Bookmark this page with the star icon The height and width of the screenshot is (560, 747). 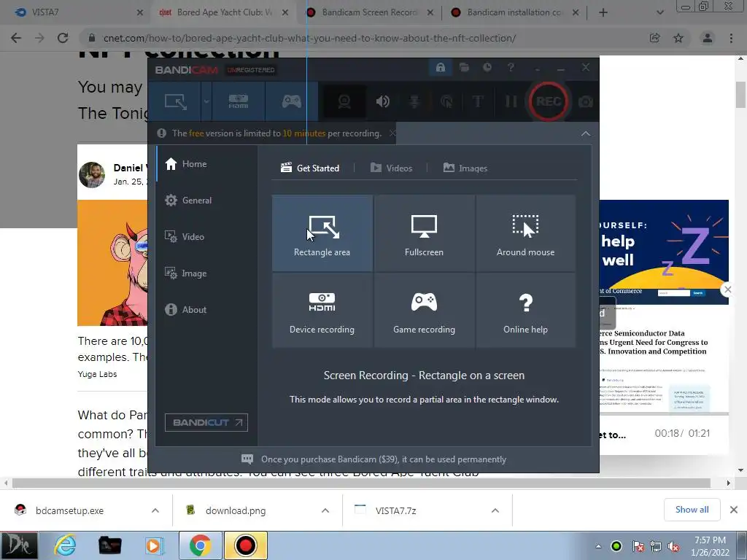coord(678,38)
